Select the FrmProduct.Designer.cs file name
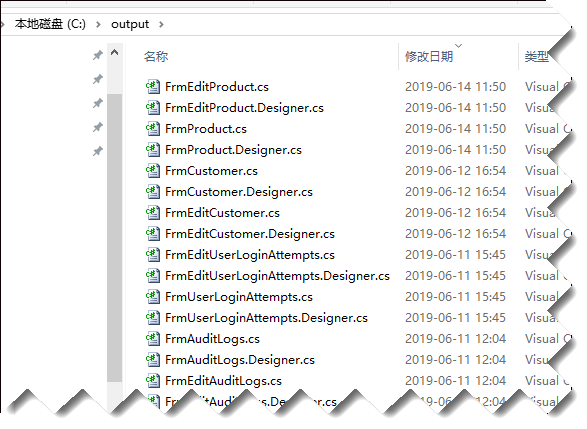The width and height of the screenshot is (587, 429). pyautogui.click(x=233, y=150)
